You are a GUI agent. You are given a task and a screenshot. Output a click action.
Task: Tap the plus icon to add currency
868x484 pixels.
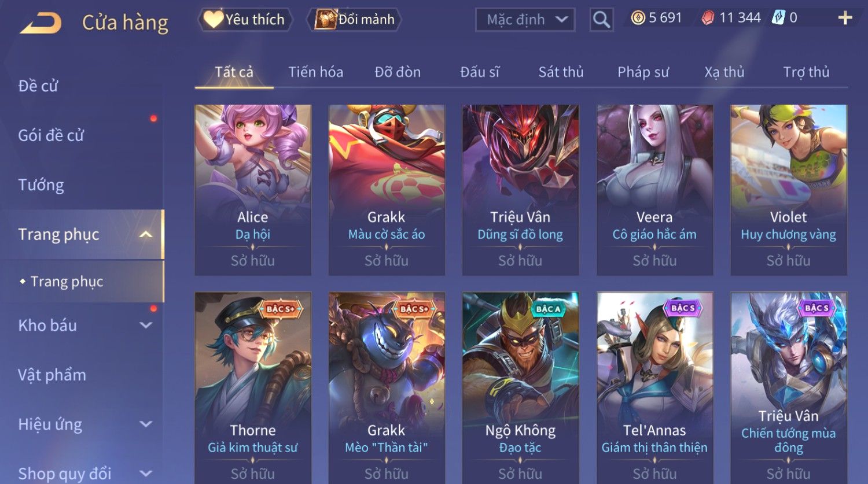tap(845, 18)
